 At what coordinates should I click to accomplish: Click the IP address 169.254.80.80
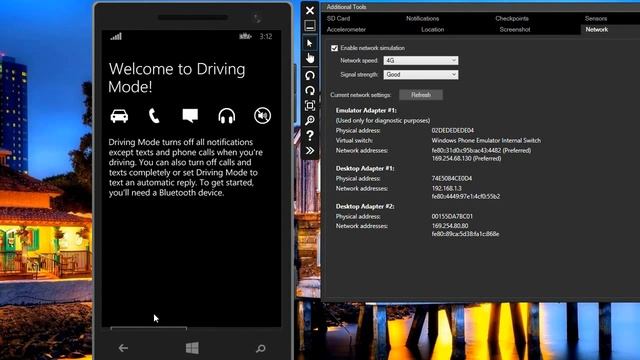450,226
